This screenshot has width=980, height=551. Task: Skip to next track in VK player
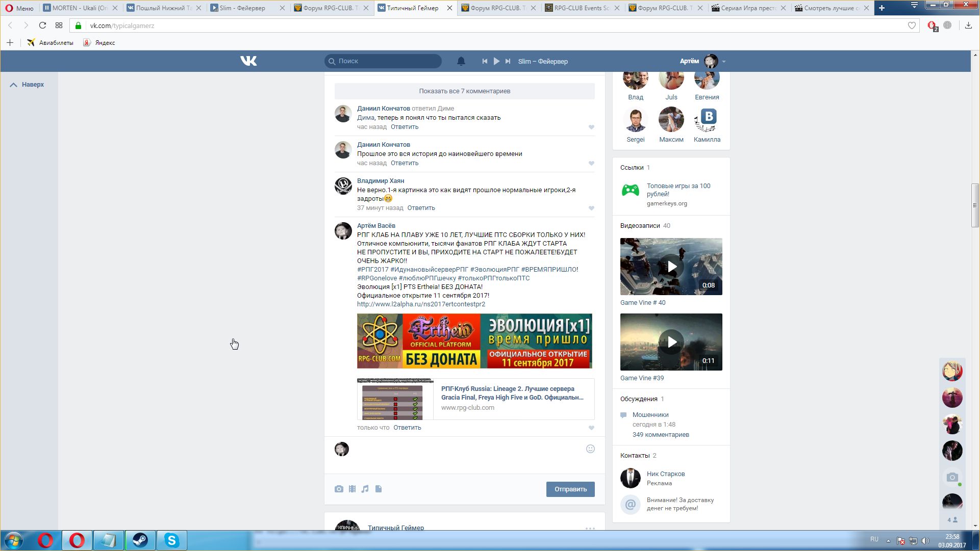508,61
